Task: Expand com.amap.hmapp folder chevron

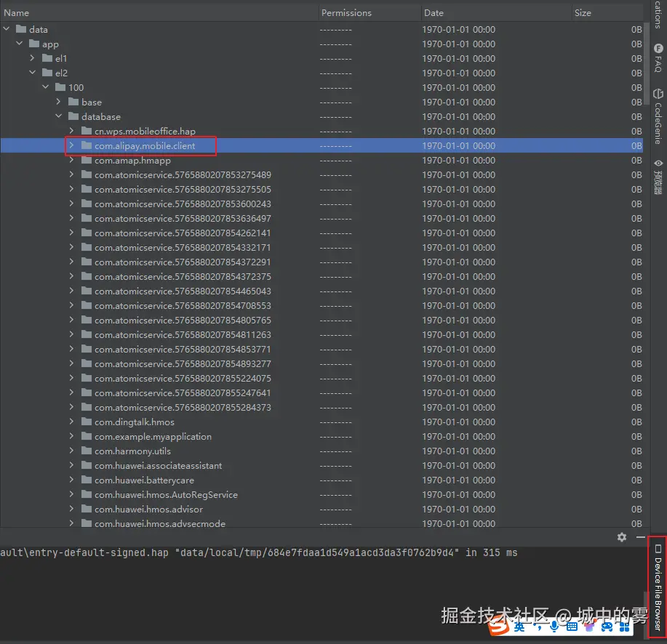Action: 71,160
